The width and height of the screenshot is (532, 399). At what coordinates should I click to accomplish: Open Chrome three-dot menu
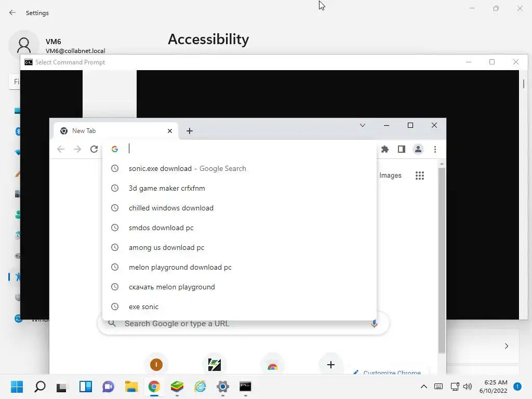pyautogui.click(x=435, y=149)
